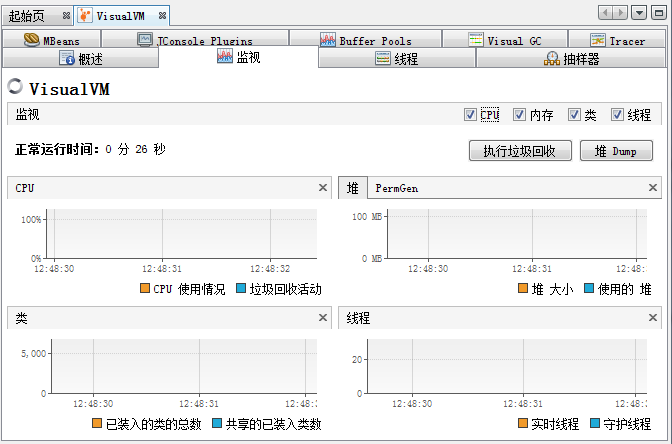Click the 正常运行时间 uptime label
Image resolution: width=672 pixels, height=444 pixels.
click(57, 149)
